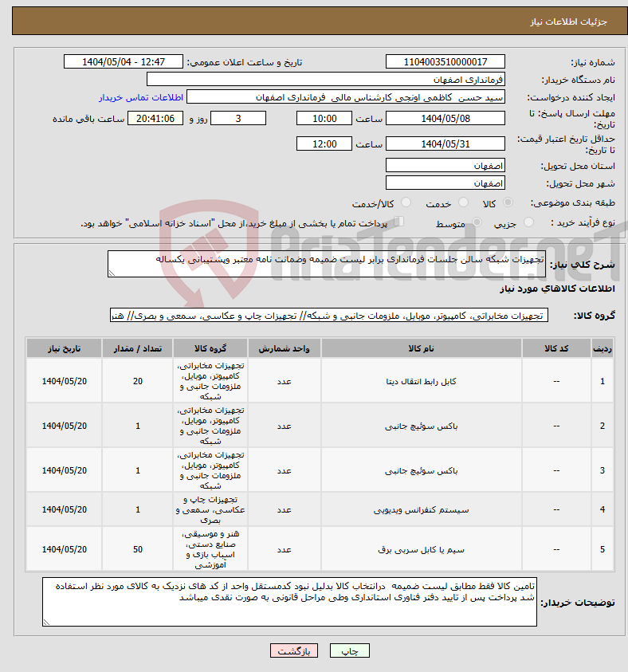Click the goods group cell in row 5
Screen dimensions: 628x672
210,549
